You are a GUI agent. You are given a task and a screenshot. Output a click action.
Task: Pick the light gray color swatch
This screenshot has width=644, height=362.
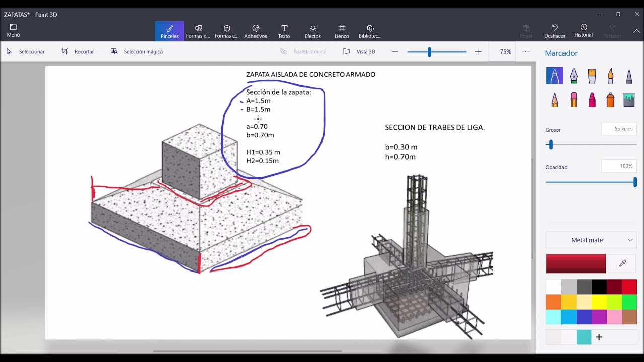coord(569,287)
